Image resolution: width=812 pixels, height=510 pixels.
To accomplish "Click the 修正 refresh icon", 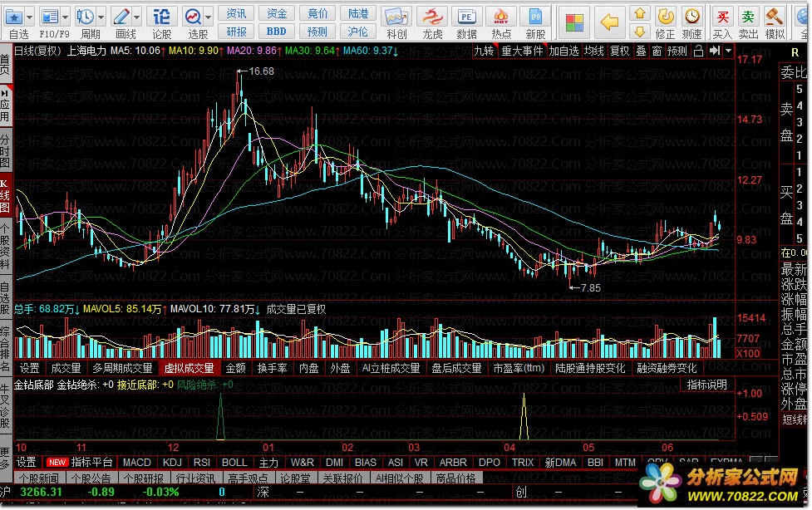I will click(x=666, y=17).
